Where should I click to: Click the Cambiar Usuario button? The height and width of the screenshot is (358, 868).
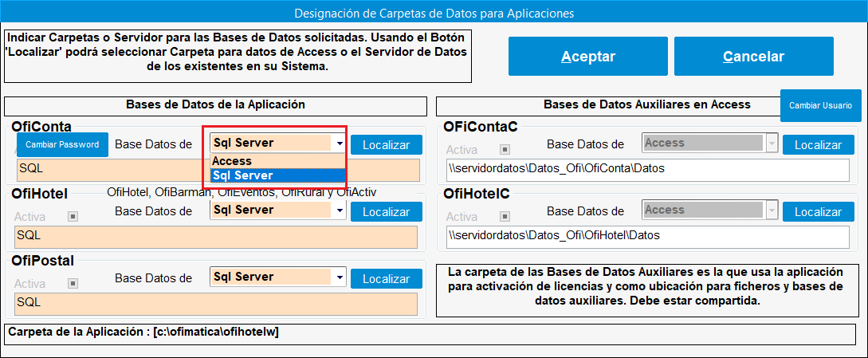tap(821, 105)
